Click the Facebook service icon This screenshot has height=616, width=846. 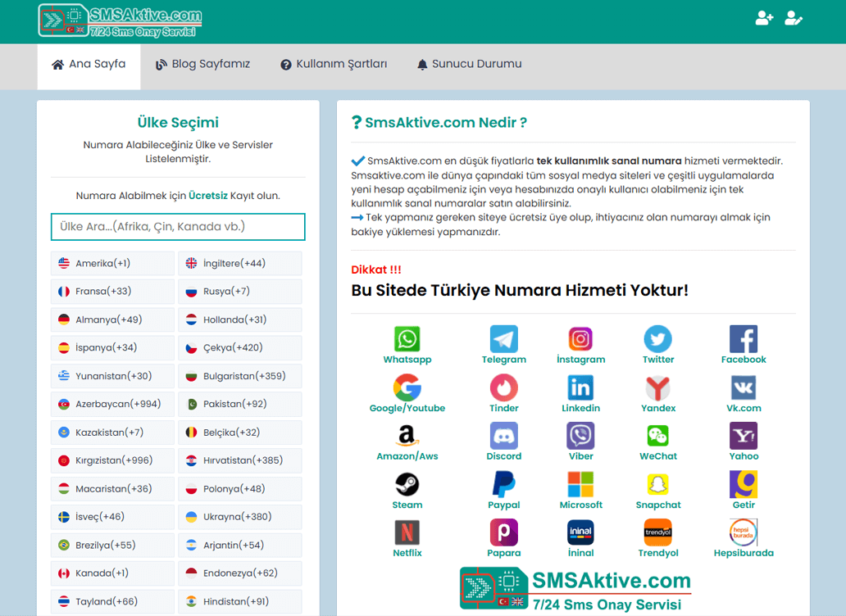coord(744,339)
